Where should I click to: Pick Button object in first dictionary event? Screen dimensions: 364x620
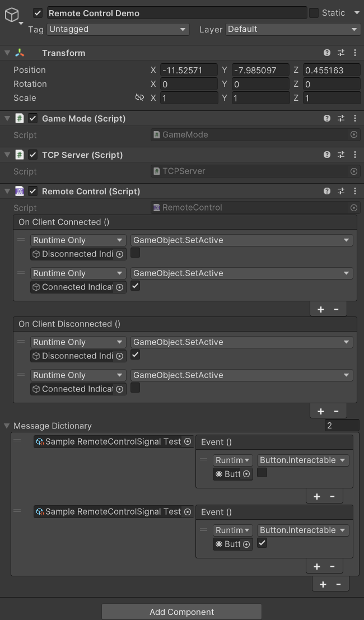[246, 474]
